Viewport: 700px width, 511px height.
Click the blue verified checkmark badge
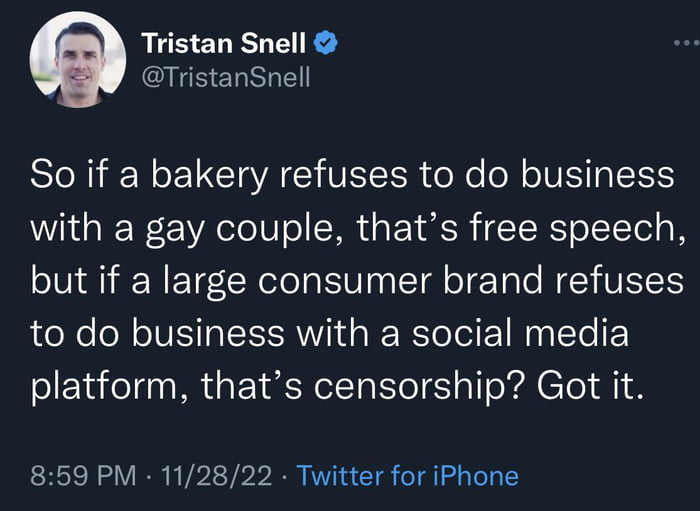pyautogui.click(x=326, y=43)
